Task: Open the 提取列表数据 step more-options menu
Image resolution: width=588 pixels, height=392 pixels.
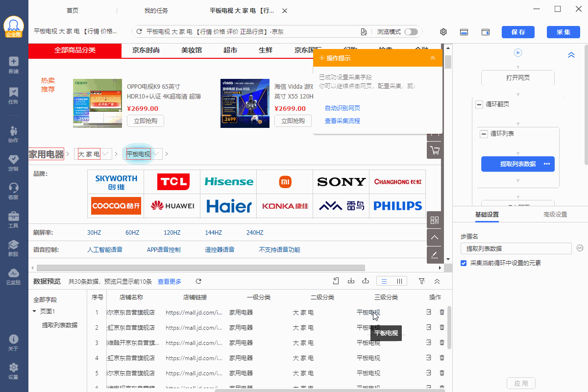Action: [x=547, y=164]
